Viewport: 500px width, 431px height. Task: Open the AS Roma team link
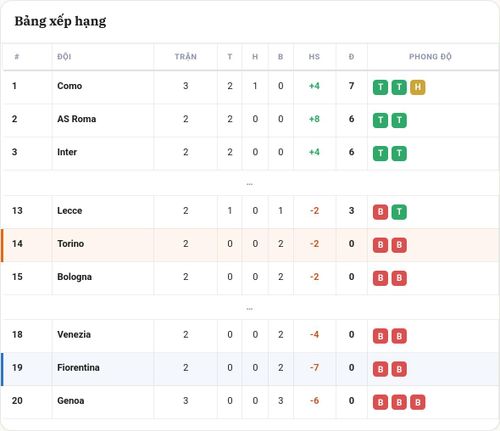tap(77, 119)
